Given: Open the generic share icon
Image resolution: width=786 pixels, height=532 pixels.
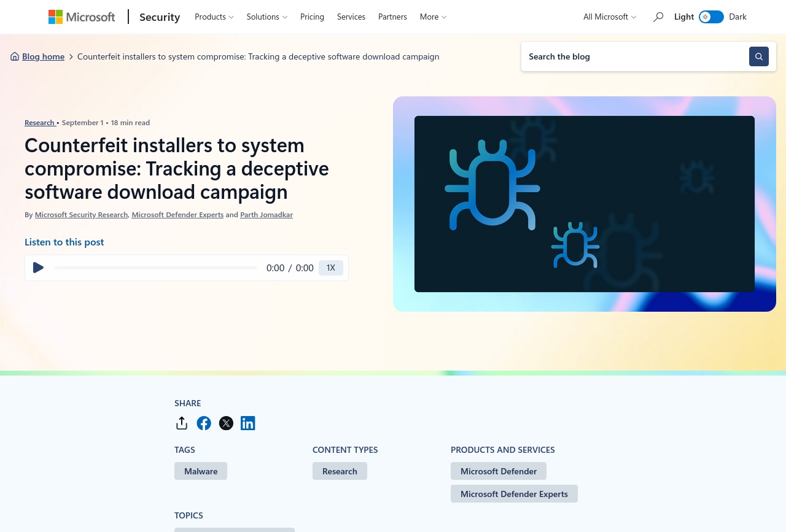Looking at the screenshot, I should pos(182,423).
